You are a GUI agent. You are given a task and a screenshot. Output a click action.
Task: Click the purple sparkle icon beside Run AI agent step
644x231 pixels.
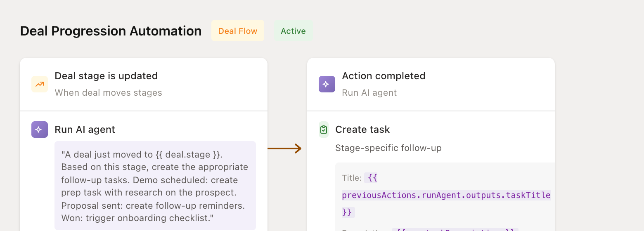(40, 130)
